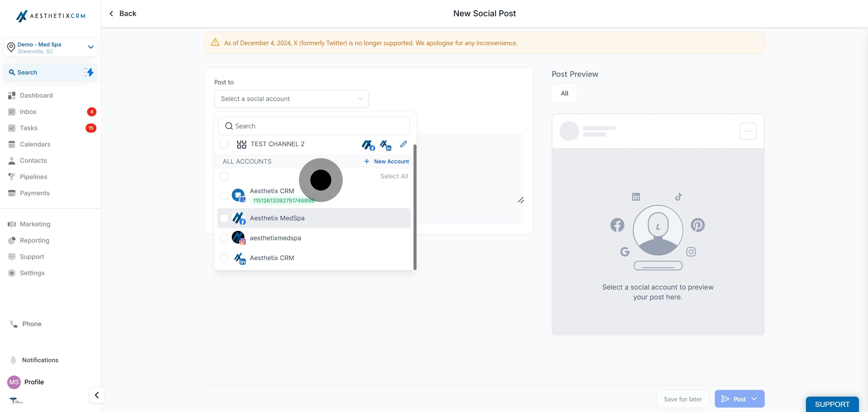Viewport: 868px width, 412px height.
Task: Click the three-dots menu in post preview
Action: 748,131
